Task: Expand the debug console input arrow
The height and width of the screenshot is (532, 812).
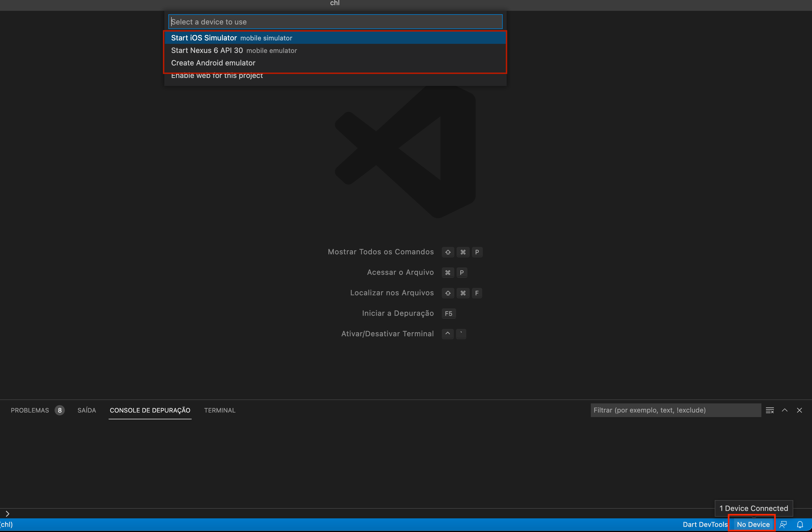Action: click(x=7, y=513)
